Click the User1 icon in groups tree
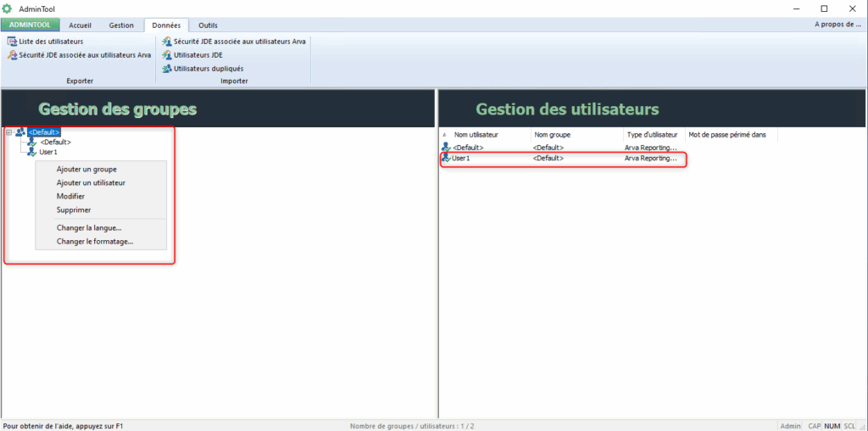868x431 pixels. [32, 152]
